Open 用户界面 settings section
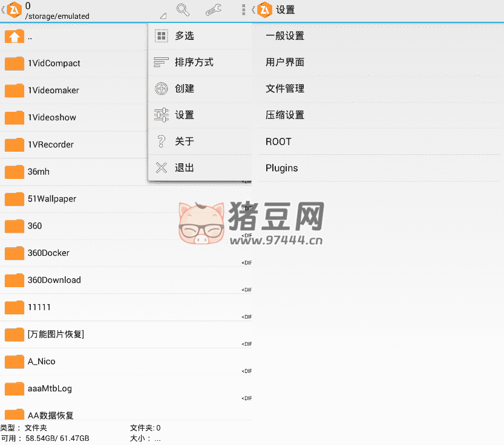Image resolution: width=504 pixels, height=445 pixels. click(378, 62)
